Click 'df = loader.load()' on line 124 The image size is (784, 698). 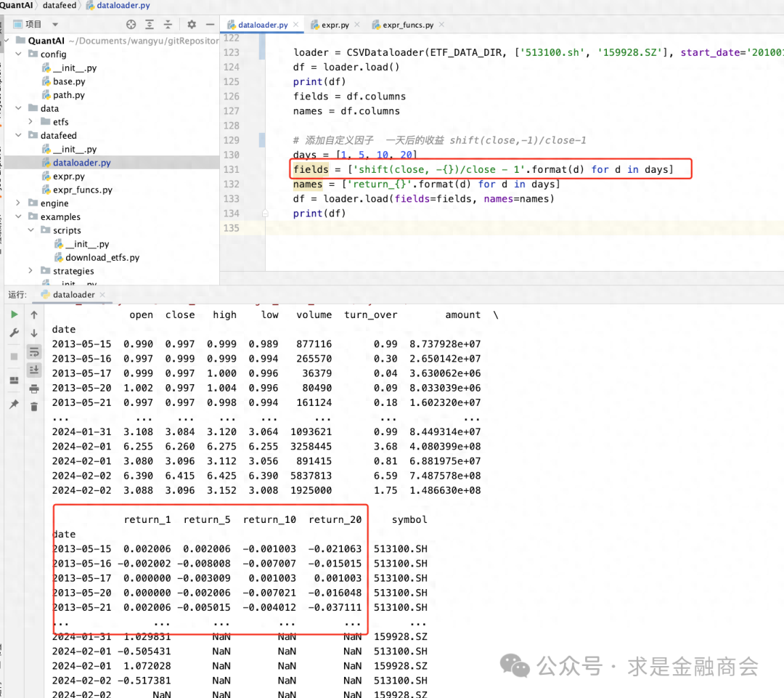coord(346,67)
